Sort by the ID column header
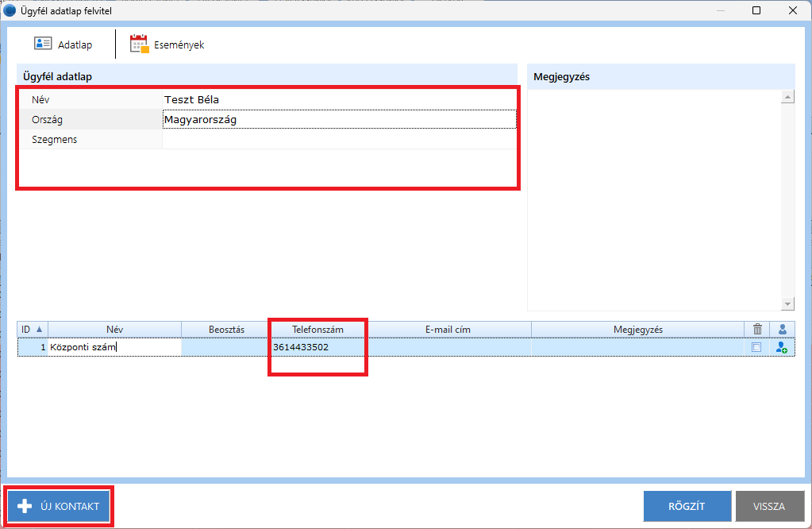812x529 pixels. click(32, 329)
